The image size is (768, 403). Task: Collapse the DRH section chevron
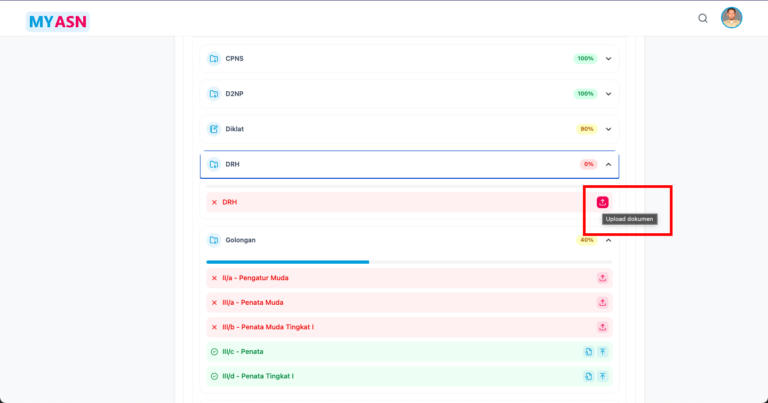[608, 164]
